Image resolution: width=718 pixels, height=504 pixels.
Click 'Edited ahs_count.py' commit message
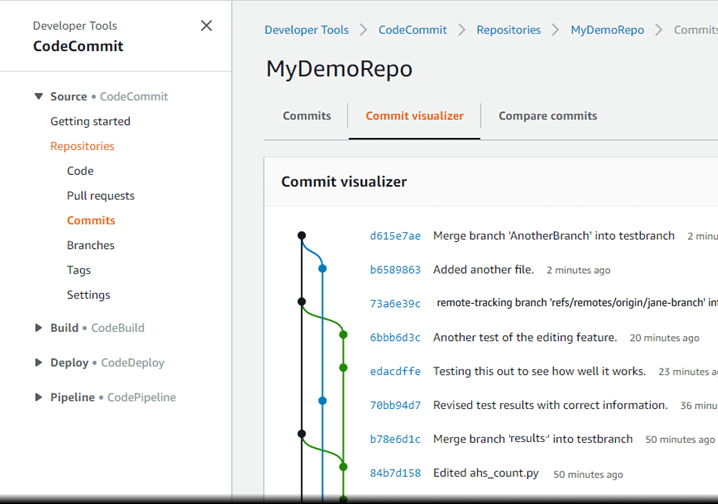486,473
